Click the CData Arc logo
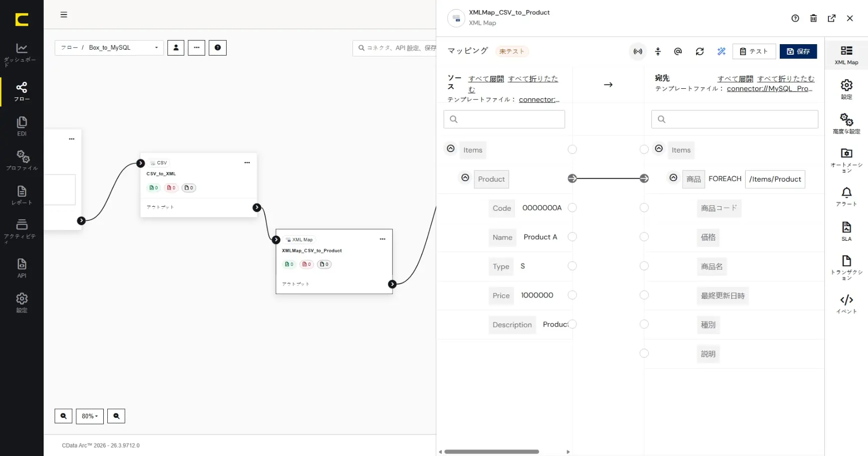This screenshot has width=868, height=456. [x=22, y=20]
